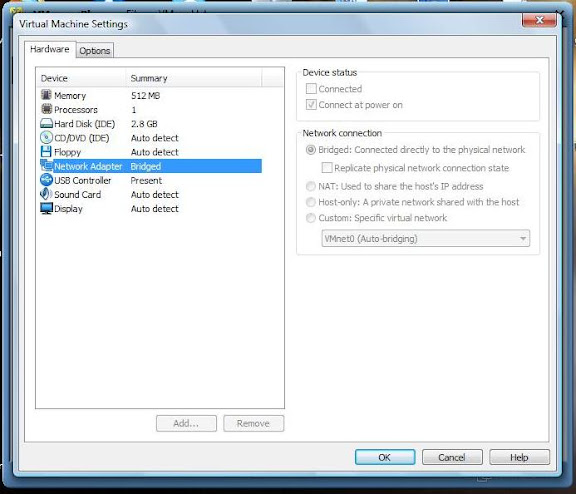
Task: Click the Display monitor icon
Action: [46, 208]
